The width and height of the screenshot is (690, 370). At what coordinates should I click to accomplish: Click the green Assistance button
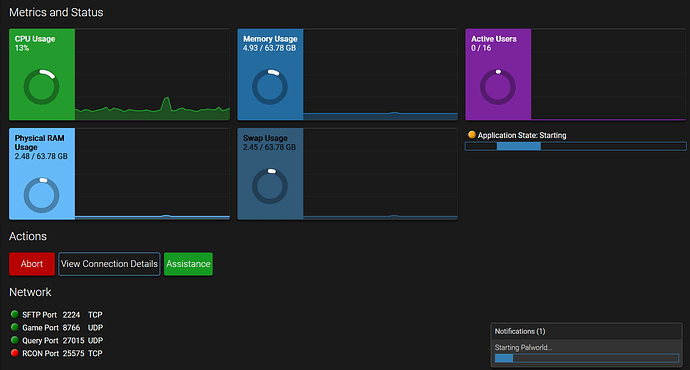point(188,264)
